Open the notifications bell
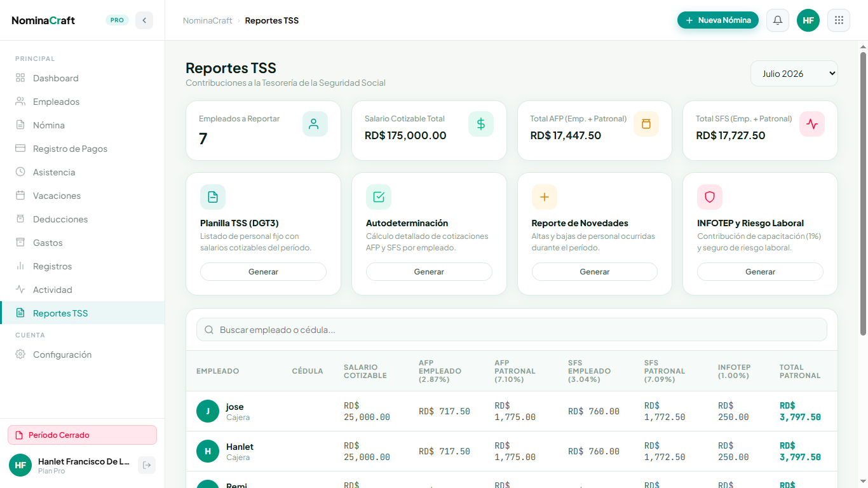Viewport: 868px width, 488px height. click(x=778, y=20)
